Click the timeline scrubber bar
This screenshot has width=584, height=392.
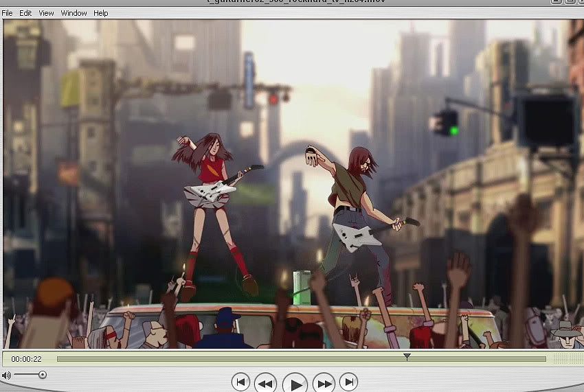(x=302, y=359)
